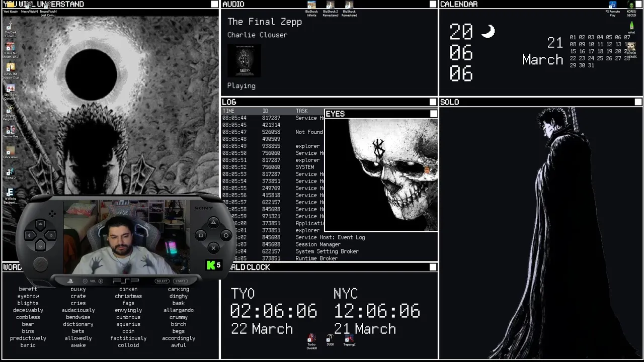Image resolution: width=644 pixels, height=362 pixels.
Task: Launch the Turbo Overkill shortcut
Action: tap(311, 342)
